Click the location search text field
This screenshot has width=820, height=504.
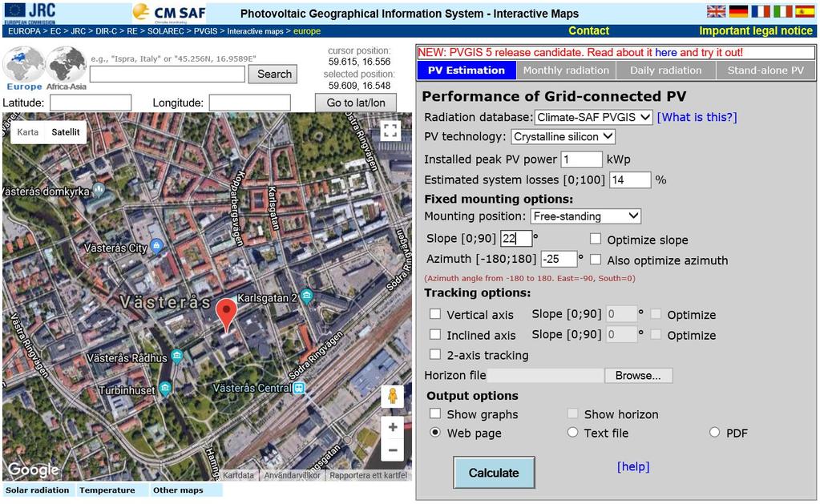click(168, 74)
